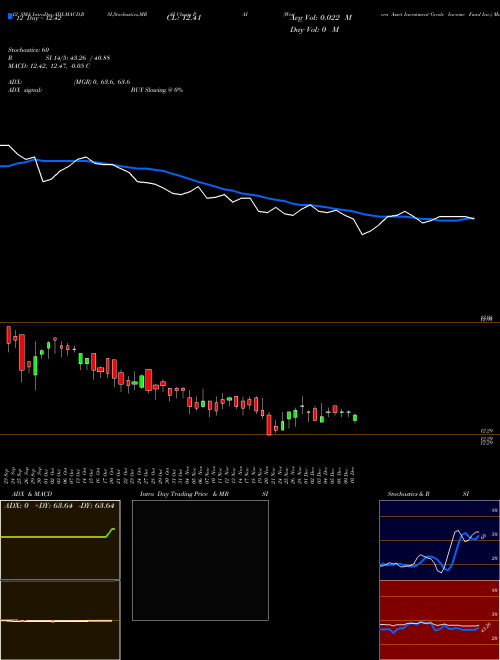
Task: Click the 'MACD: 12.42, 12.47, -0.05' line
Action: pyautogui.click(x=49, y=66)
